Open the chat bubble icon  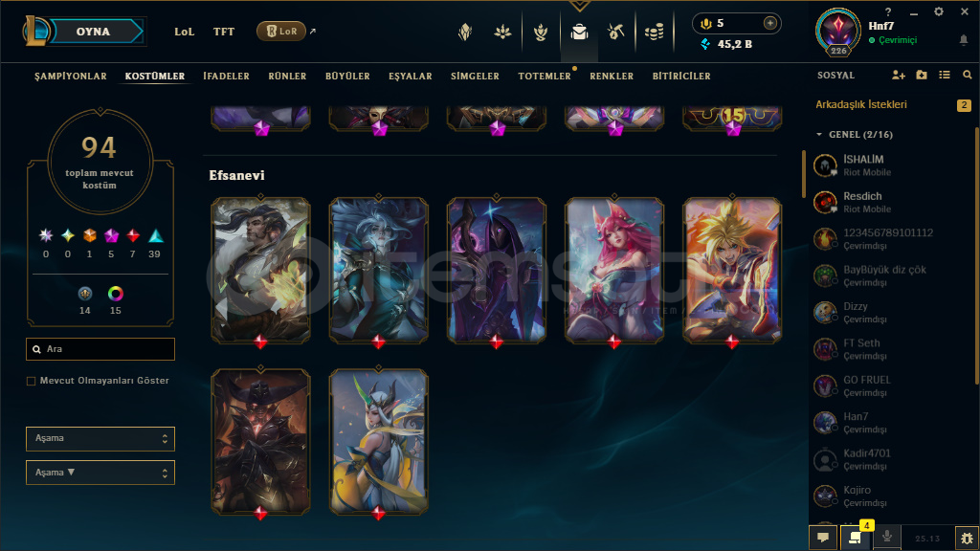pyautogui.click(x=823, y=538)
